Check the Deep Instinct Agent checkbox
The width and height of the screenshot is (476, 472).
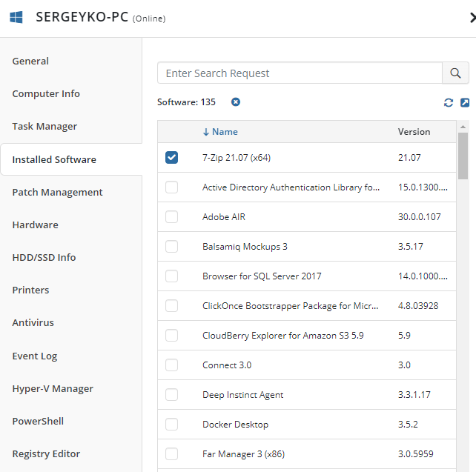click(x=171, y=395)
